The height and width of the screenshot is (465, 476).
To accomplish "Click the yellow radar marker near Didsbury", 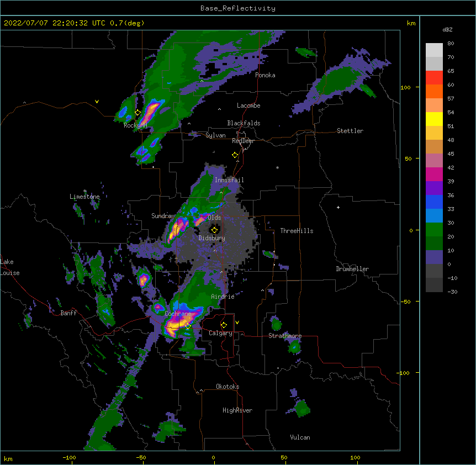I will pos(214,230).
